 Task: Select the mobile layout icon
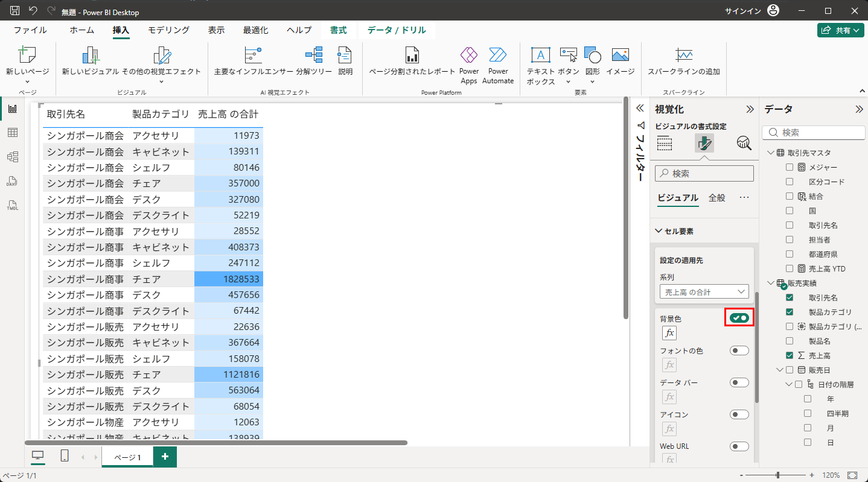[65, 456]
